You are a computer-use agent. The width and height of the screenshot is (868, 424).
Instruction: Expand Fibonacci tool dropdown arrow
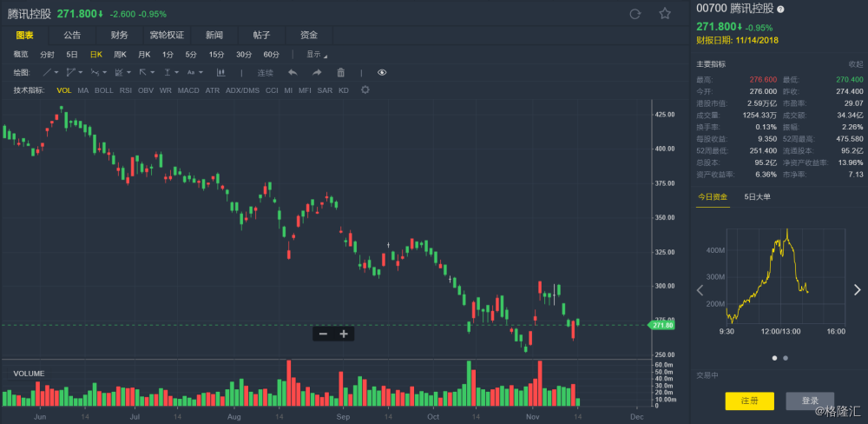[x=128, y=73]
